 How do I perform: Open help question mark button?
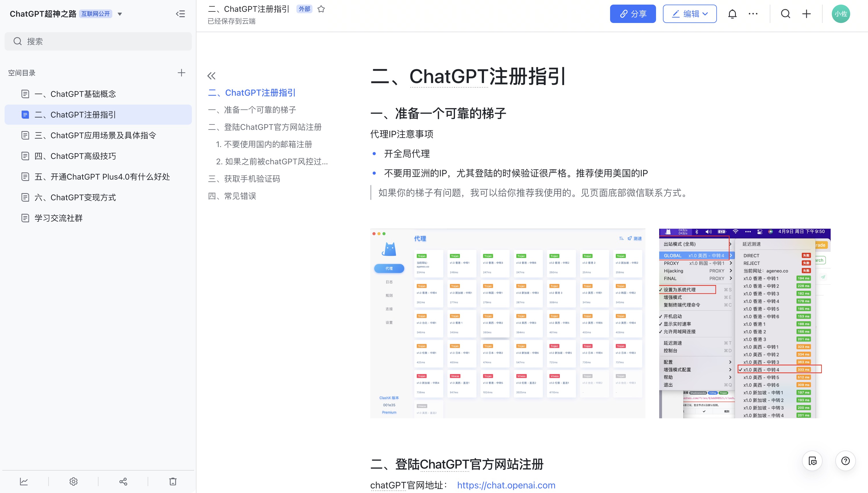(845, 461)
